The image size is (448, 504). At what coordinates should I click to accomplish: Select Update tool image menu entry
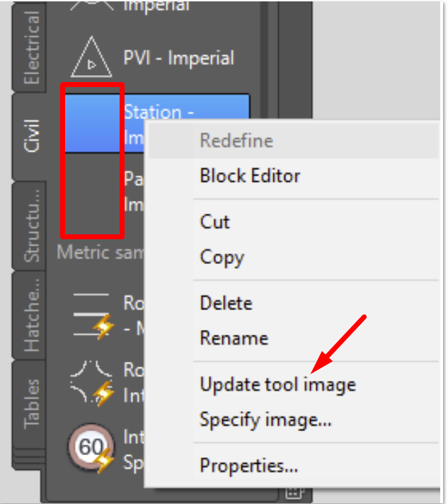coord(277,384)
